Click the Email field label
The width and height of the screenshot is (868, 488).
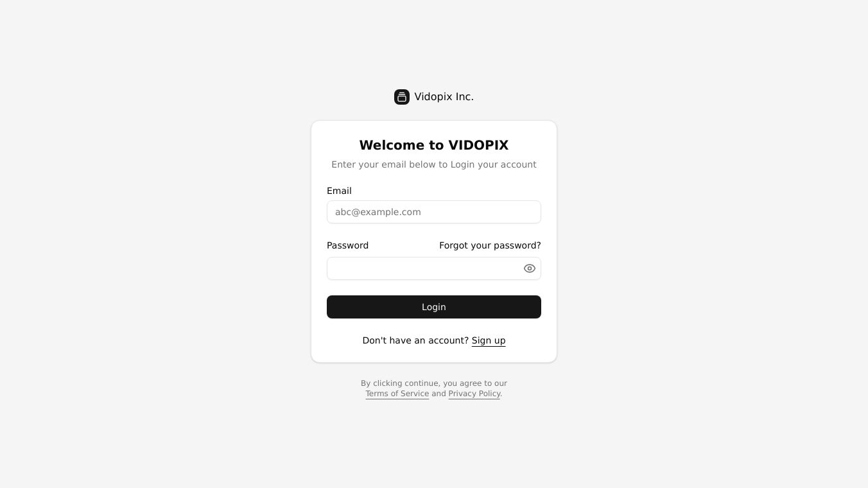tap(339, 191)
